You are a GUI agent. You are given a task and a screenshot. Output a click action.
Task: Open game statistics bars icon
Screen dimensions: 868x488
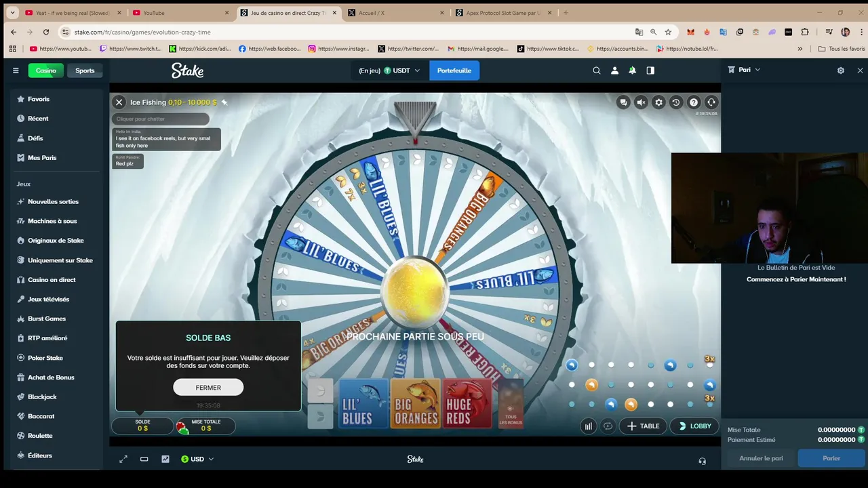coord(589,426)
